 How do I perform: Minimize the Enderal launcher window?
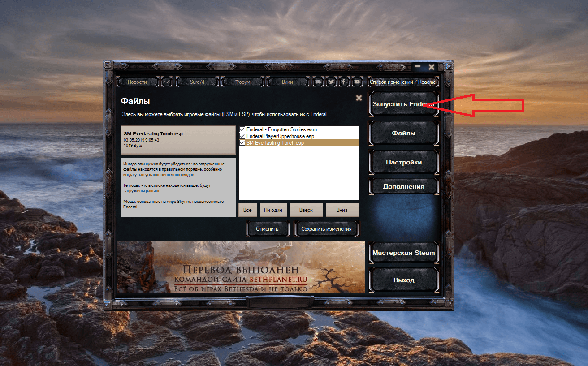(x=418, y=67)
